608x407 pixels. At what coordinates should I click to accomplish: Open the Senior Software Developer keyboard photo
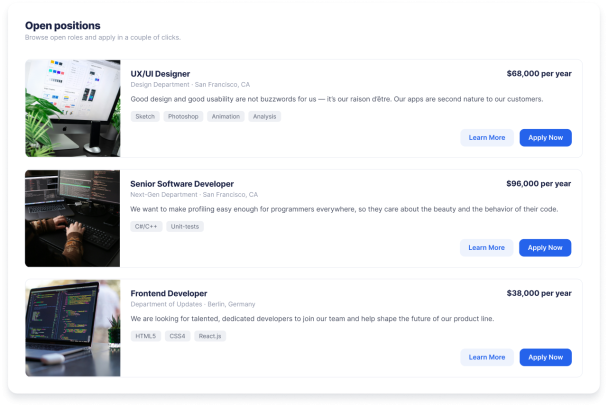coord(73,218)
